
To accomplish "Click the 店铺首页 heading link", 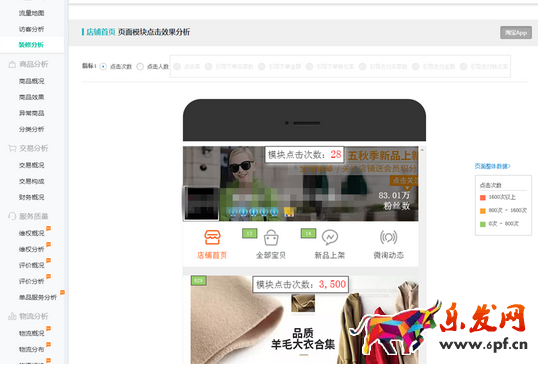I will [x=101, y=32].
